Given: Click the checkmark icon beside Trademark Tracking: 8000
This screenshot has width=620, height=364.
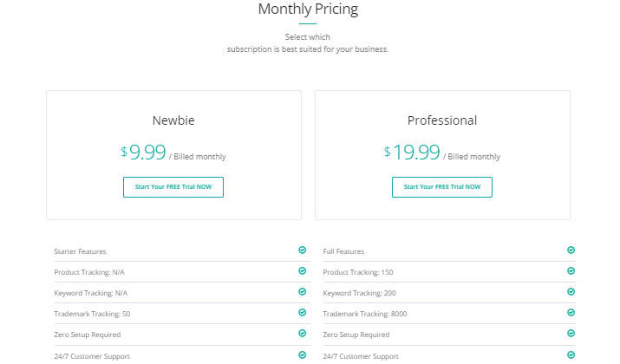Looking at the screenshot, I should (571, 313).
